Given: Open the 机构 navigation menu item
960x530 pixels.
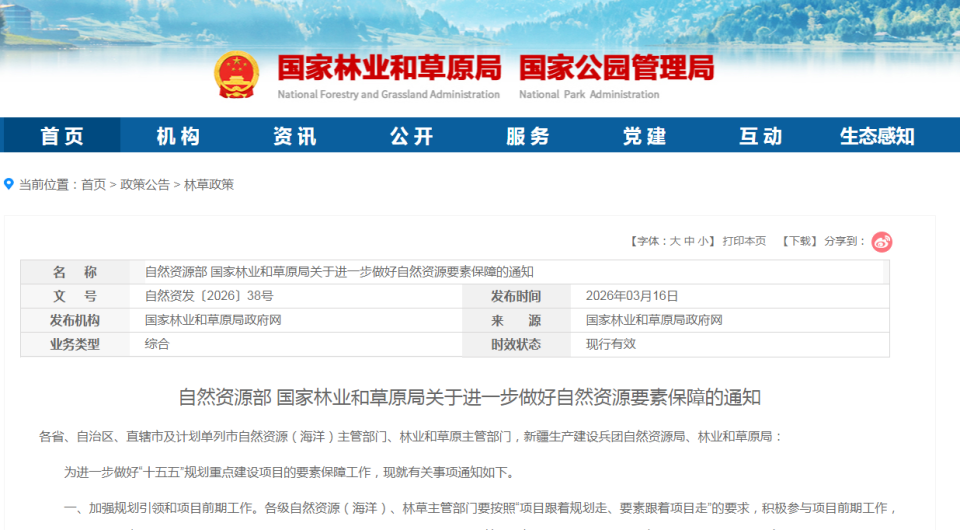Looking at the screenshot, I should tap(178, 135).
